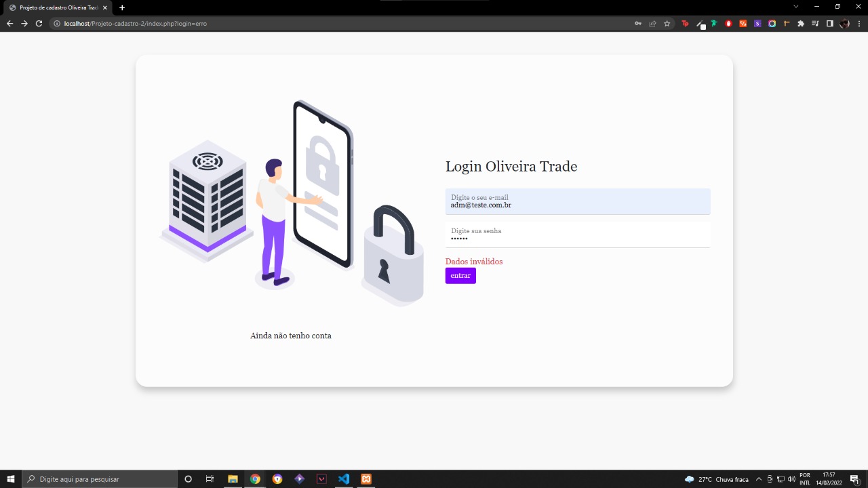The width and height of the screenshot is (868, 488).
Task: Select the VS Code taskbar icon
Action: 343,479
